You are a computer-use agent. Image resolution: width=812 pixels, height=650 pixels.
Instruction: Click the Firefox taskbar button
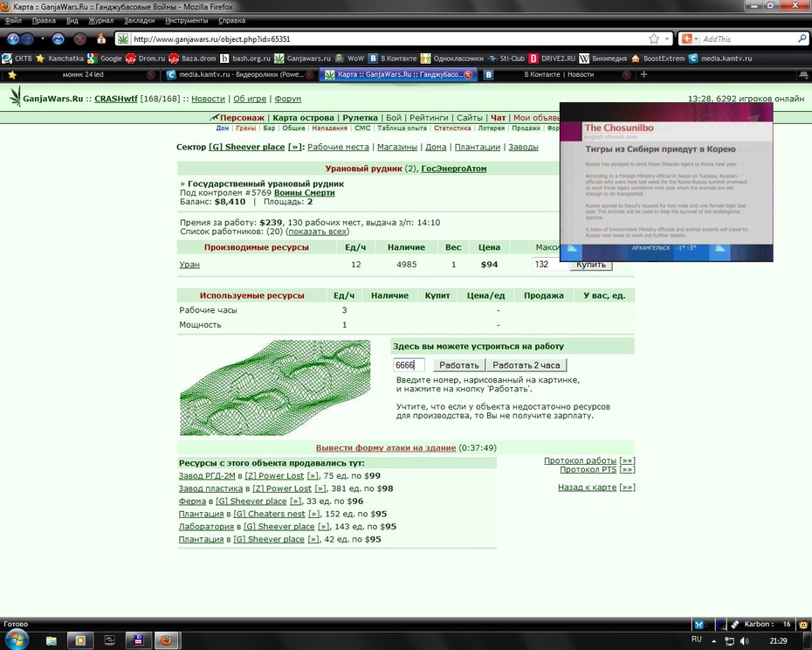166,640
